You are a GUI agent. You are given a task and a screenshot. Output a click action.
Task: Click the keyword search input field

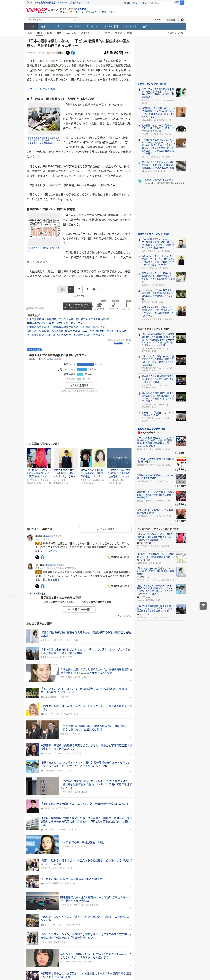49,20
